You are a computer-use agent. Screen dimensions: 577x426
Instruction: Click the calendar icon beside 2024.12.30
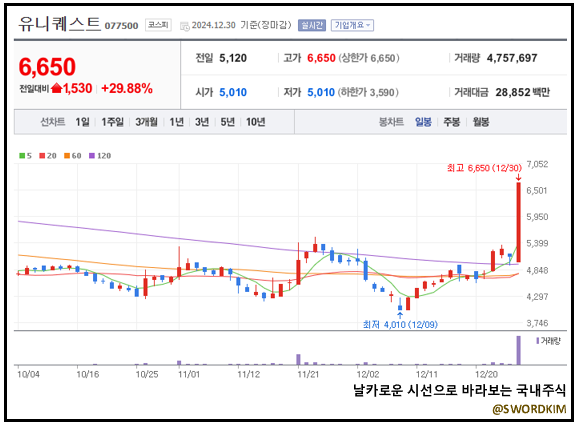[x=184, y=26]
